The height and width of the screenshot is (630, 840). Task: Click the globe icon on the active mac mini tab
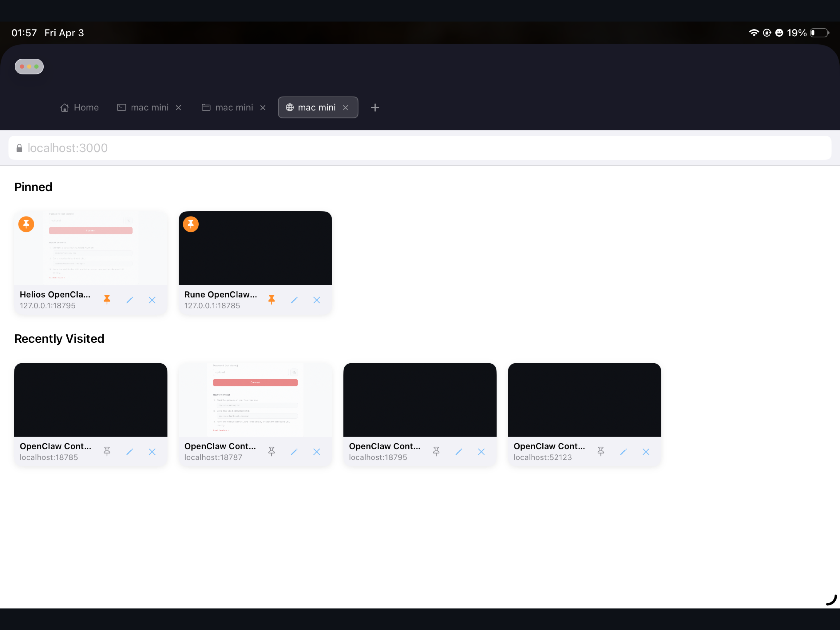[290, 108]
